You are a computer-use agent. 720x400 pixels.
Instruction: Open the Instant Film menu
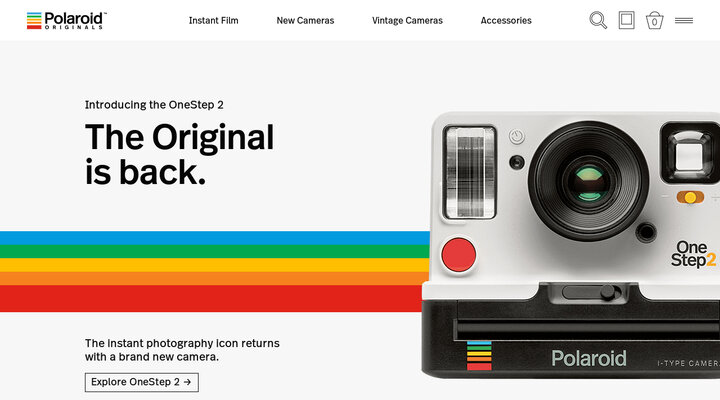point(214,21)
